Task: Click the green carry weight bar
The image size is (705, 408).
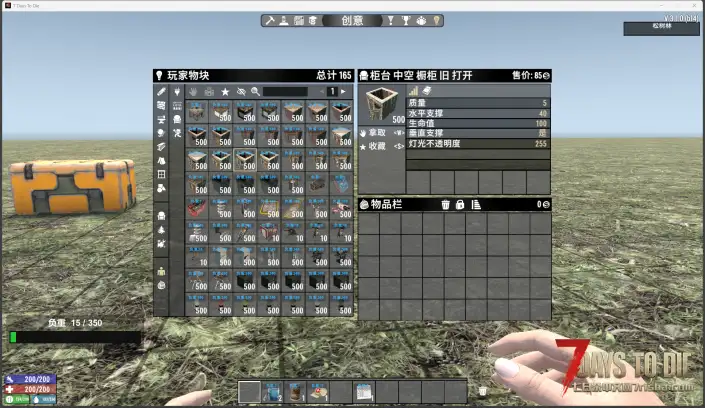Action: [75, 337]
